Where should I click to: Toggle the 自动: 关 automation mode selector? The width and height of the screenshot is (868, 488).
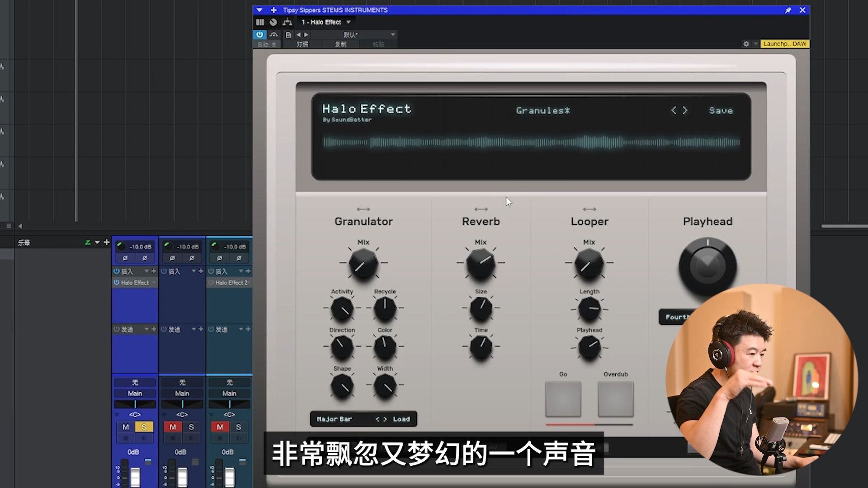coord(267,44)
